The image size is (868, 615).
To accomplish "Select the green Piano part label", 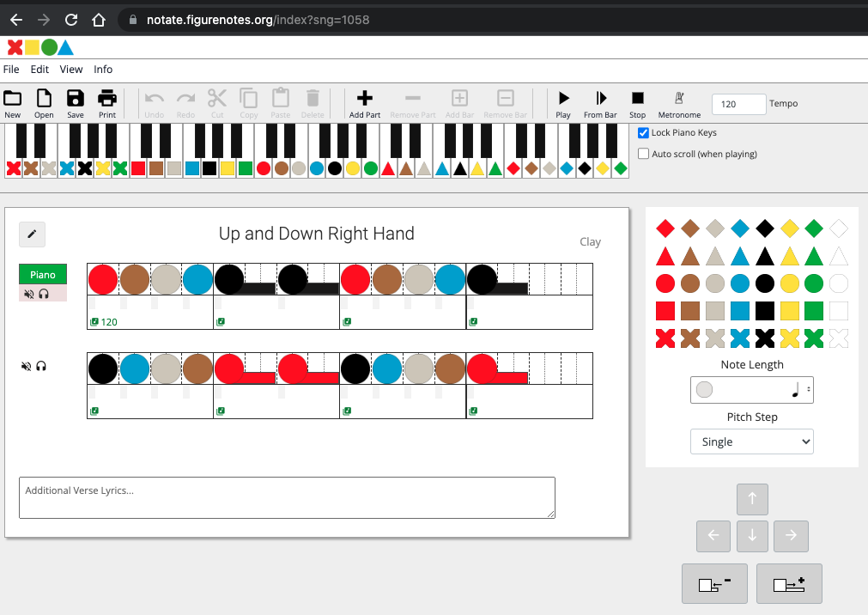I will 43,275.
